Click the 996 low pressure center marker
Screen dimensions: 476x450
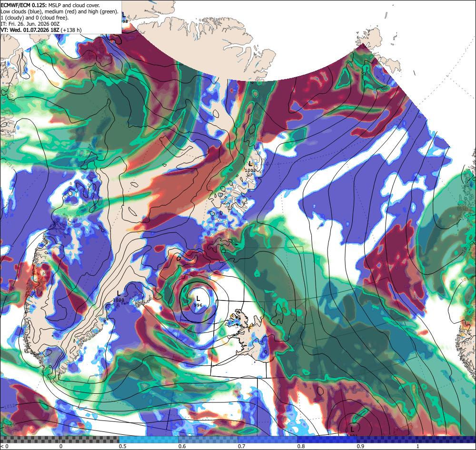[x=198, y=301]
